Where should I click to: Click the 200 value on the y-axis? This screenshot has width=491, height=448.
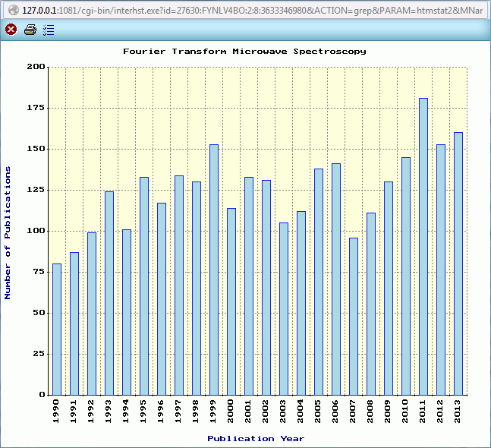36,67
